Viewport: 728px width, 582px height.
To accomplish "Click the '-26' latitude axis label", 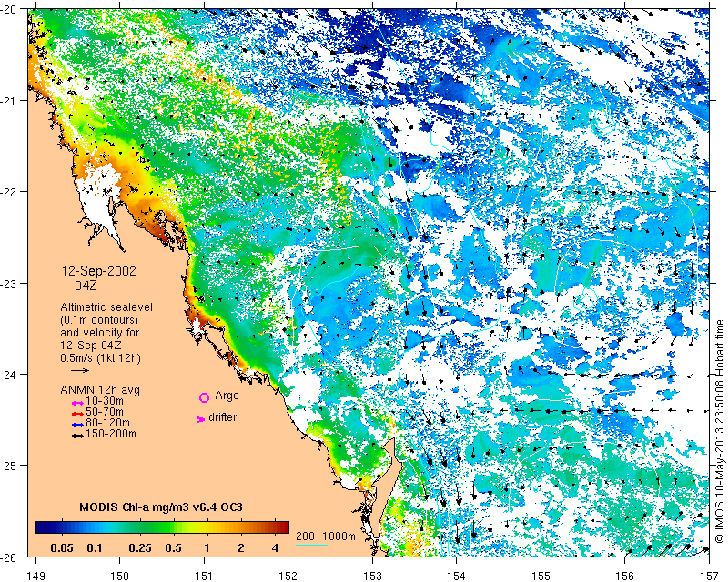I will [9, 557].
